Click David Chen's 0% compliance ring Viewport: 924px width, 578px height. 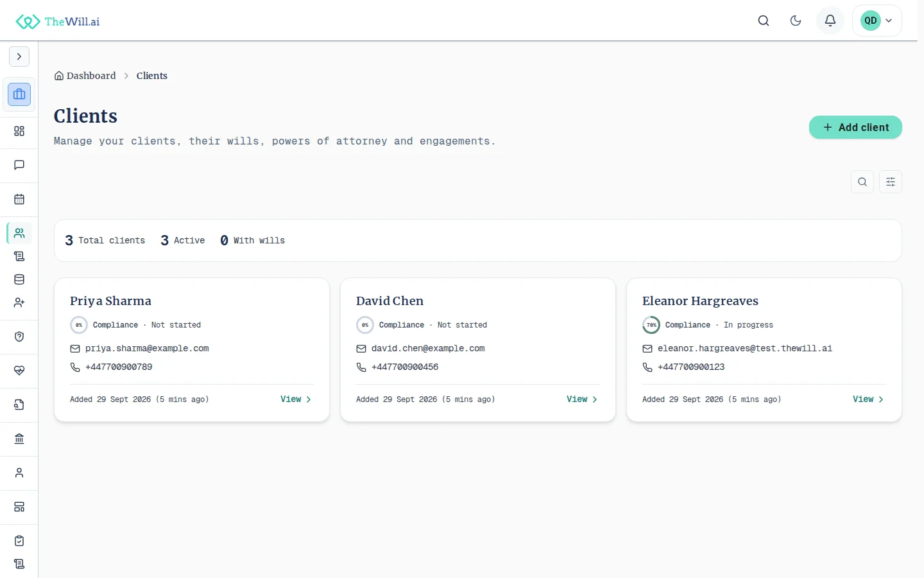point(365,325)
